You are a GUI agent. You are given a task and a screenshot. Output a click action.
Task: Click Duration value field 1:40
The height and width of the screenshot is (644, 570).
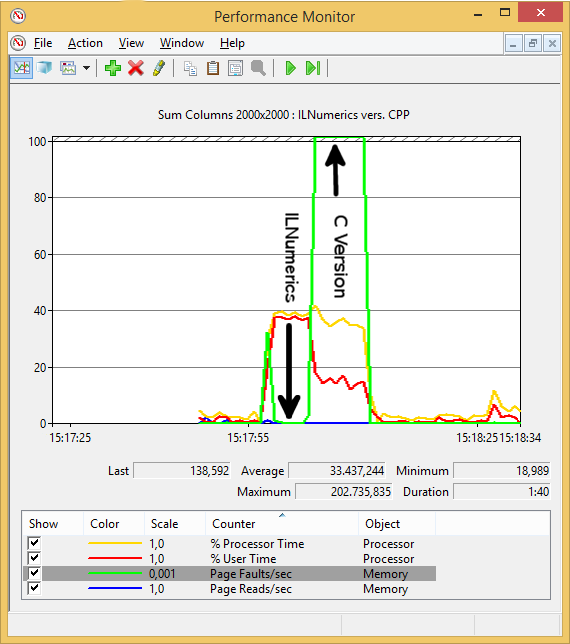(502, 492)
